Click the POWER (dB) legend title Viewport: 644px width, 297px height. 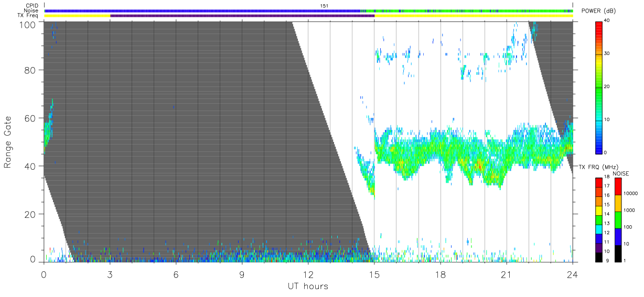[x=598, y=12]
